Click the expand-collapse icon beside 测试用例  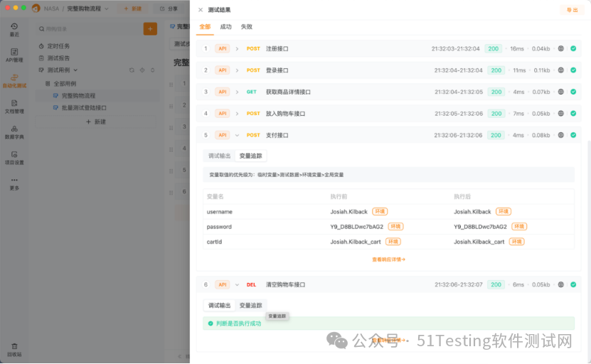coord(153,70)
